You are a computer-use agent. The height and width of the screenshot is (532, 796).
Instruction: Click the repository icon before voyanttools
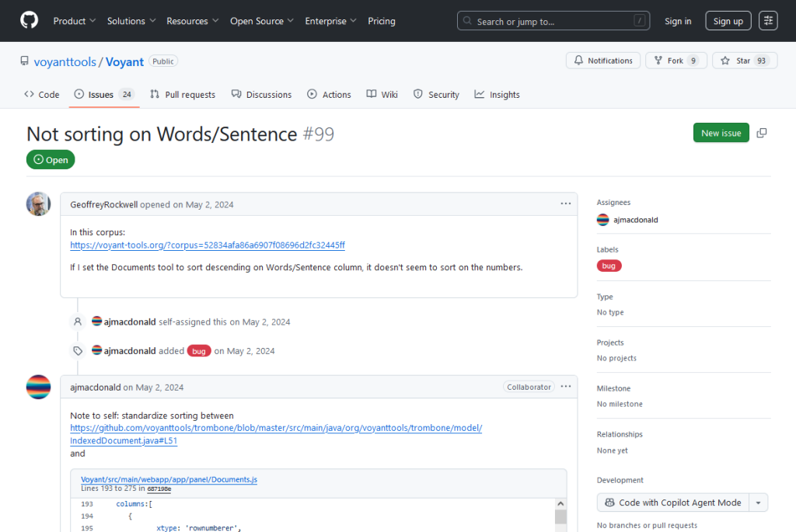click(24, 61)
